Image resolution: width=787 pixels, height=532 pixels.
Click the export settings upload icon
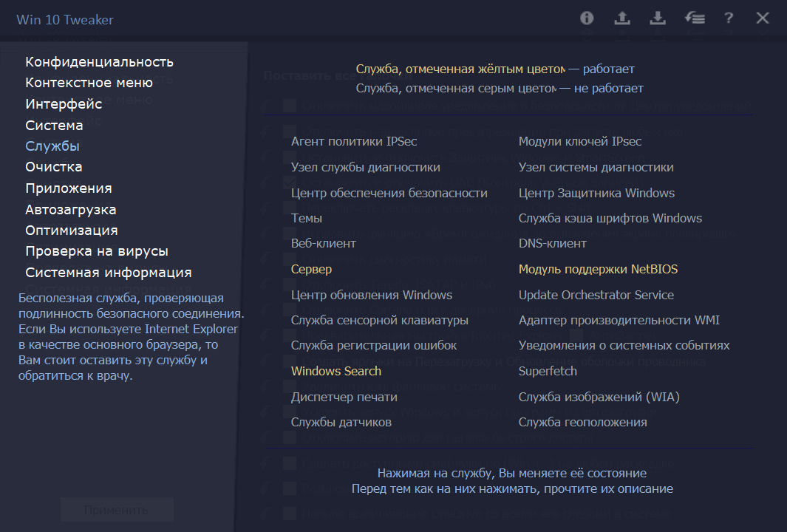[622, 18]
